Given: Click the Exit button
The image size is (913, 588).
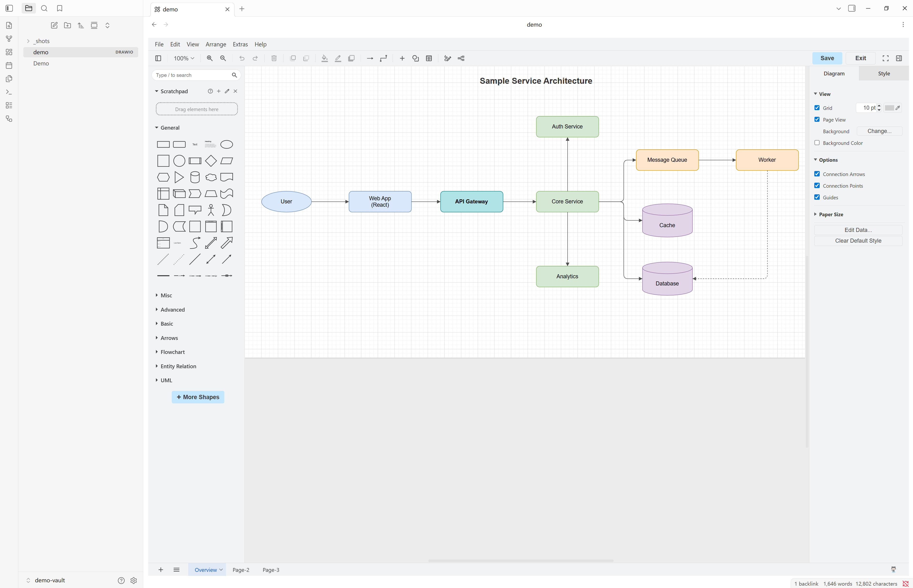Looking at the screenshot, I should coord(860,58).
